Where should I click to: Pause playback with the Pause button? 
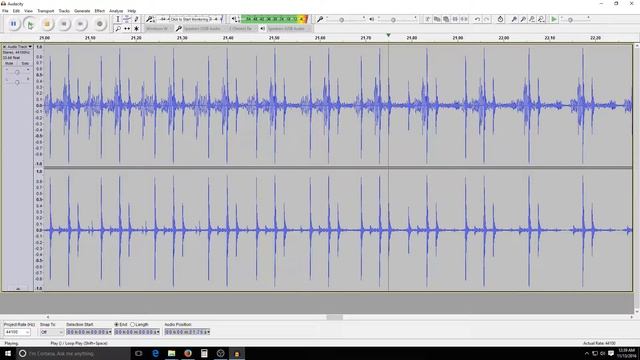[13, 24]
